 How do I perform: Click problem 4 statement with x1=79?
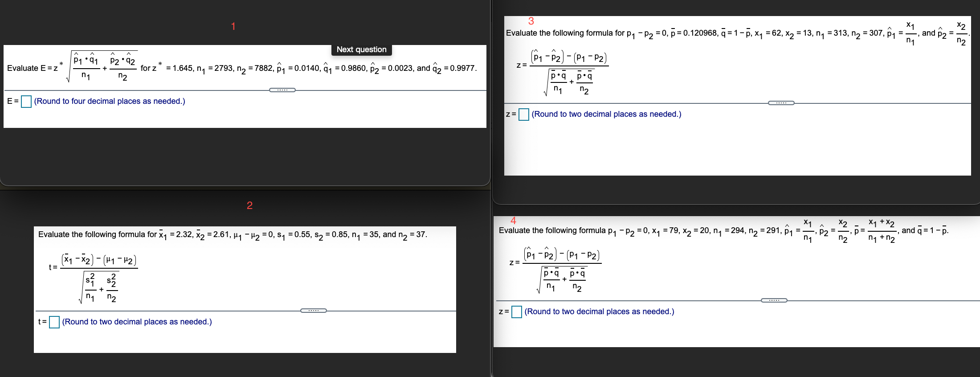click(724, 230)
